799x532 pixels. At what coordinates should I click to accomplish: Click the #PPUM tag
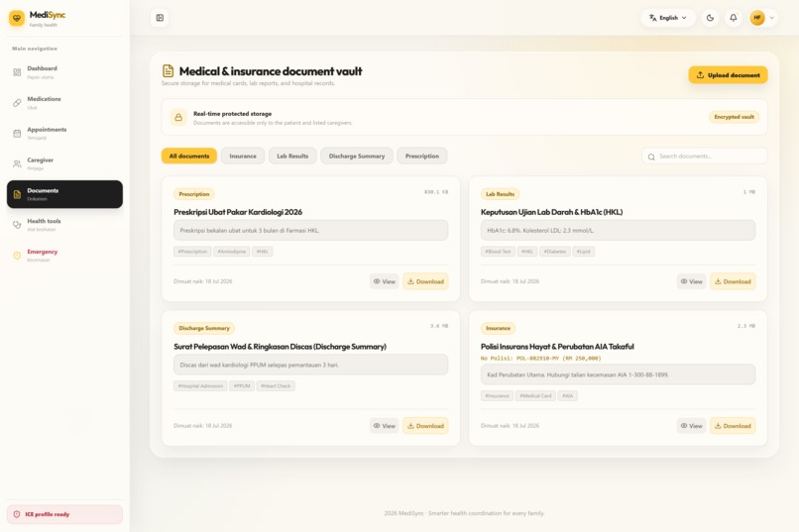pos(242,386)
